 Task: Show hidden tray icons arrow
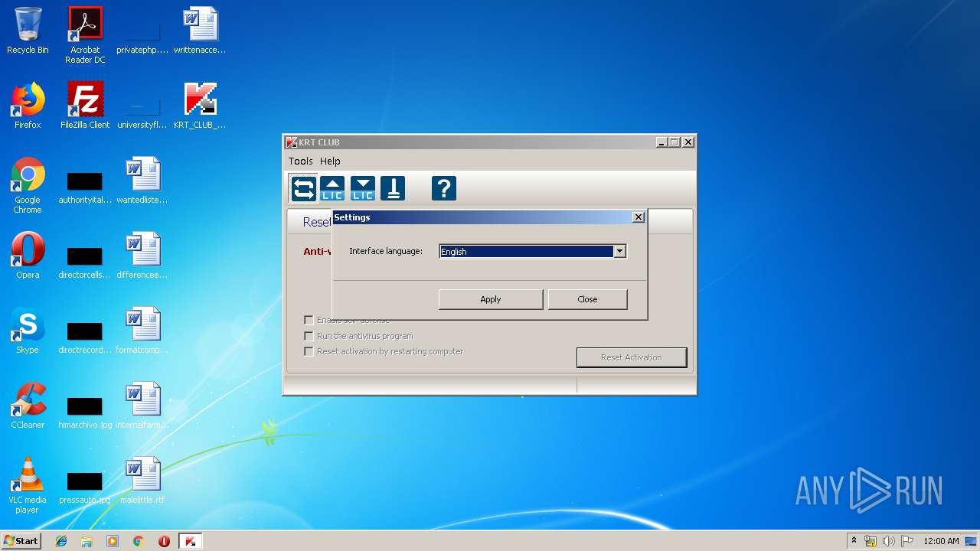(854, 541)
